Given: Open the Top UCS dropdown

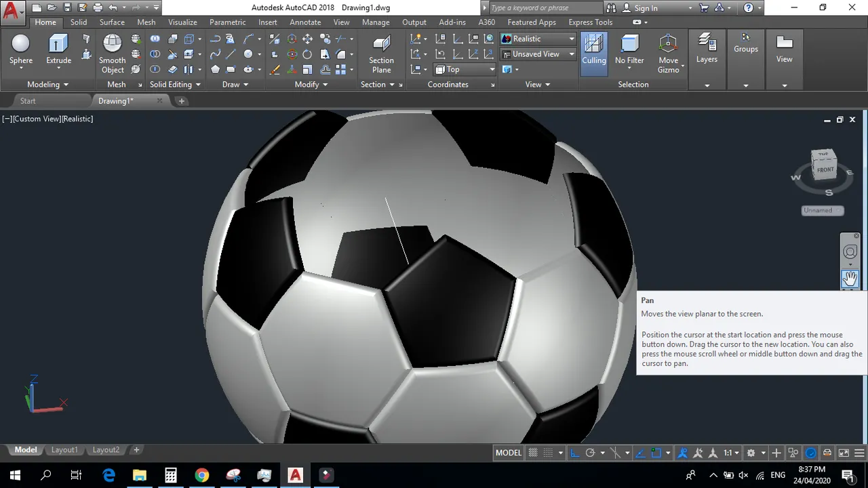Looking at the screenshot, I should (x=465, y=69).
